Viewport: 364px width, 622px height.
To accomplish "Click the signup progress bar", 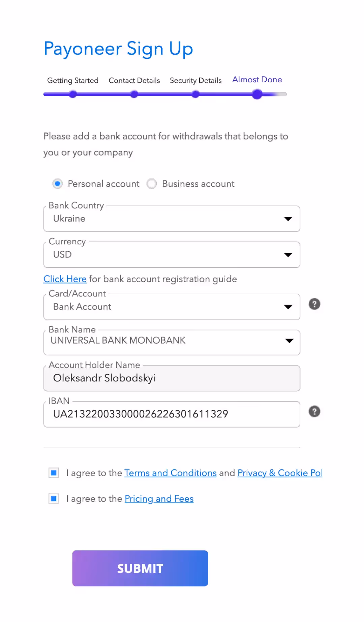I will pyautogui.click(x=165, y=94).
